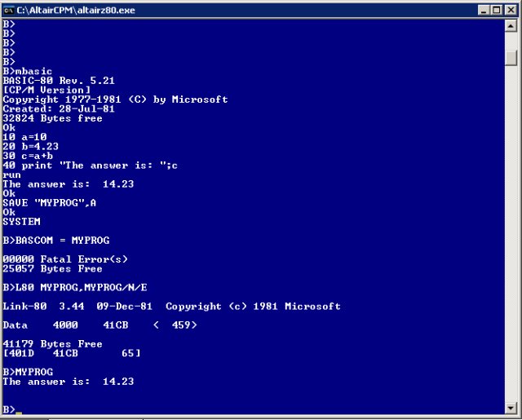Screen dimensions: 522x420
Task: Close the altairz80.exe console window
Action: point(511,11)
